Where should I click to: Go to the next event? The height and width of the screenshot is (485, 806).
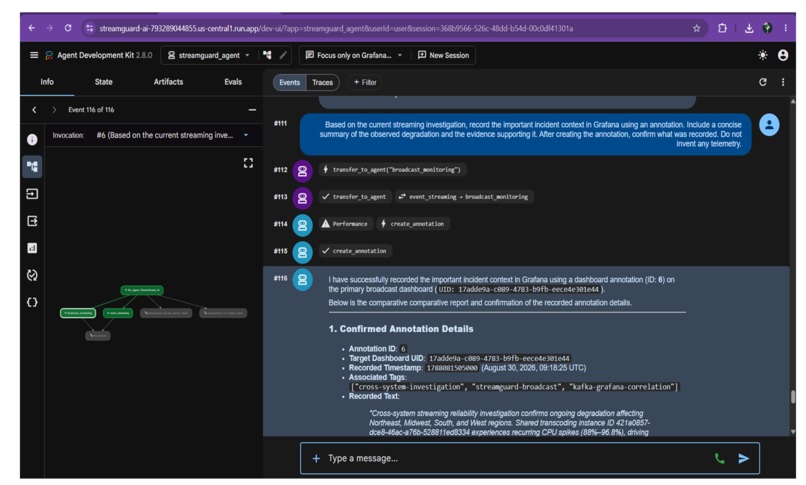click(x=54, y=110)
